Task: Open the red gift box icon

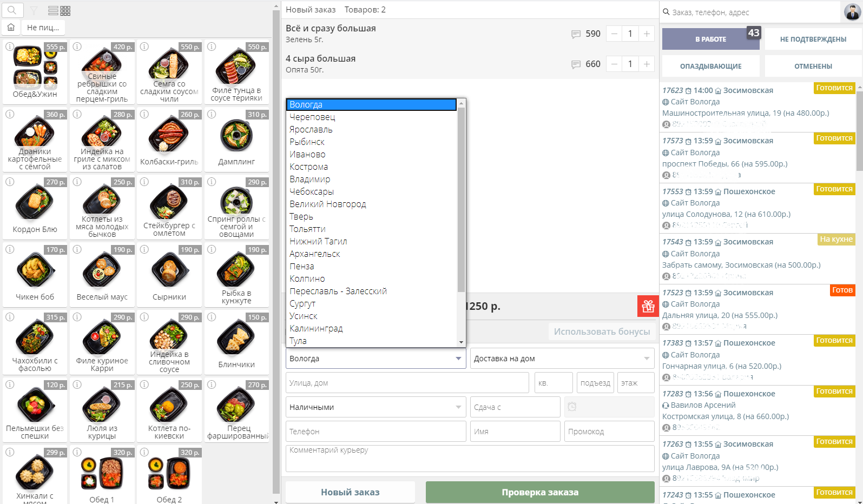Action: tap(648, 307)
